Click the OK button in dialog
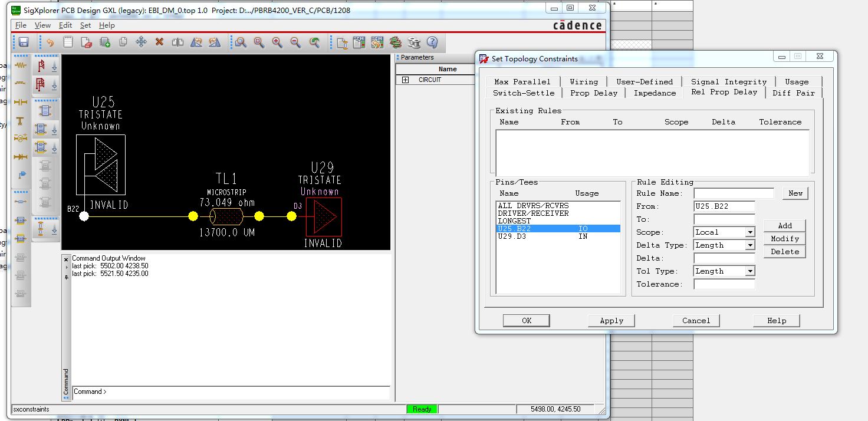The height and width of the screenshot is (421, 868). click(527, 320)
